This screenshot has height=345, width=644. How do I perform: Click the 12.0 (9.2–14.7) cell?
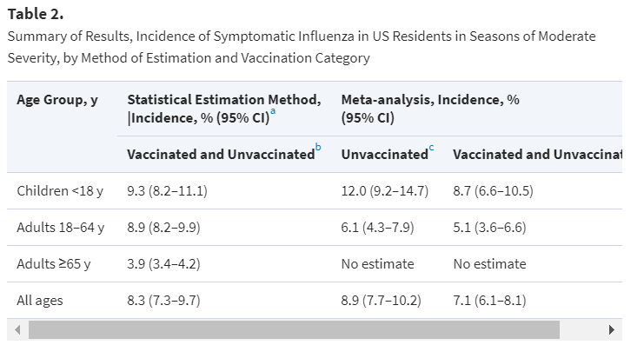pos(385,191)
